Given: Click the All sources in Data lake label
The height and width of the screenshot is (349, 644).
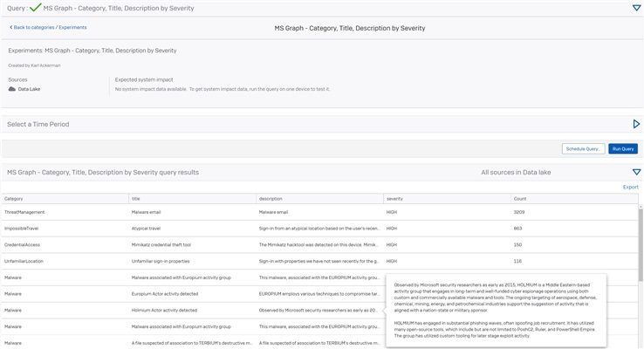Looking at the screenshot, I should [516, 173].
